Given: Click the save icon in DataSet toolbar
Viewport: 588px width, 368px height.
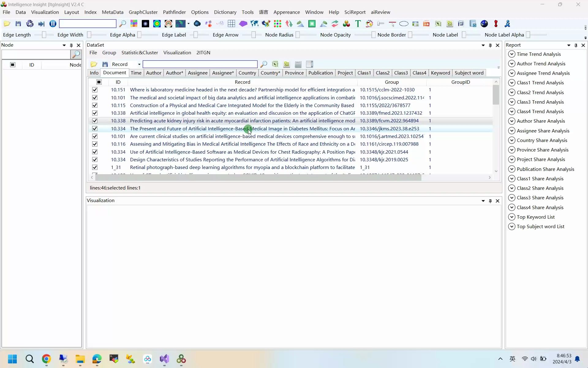Looking at the screenshot, I should tap(105, 64).
